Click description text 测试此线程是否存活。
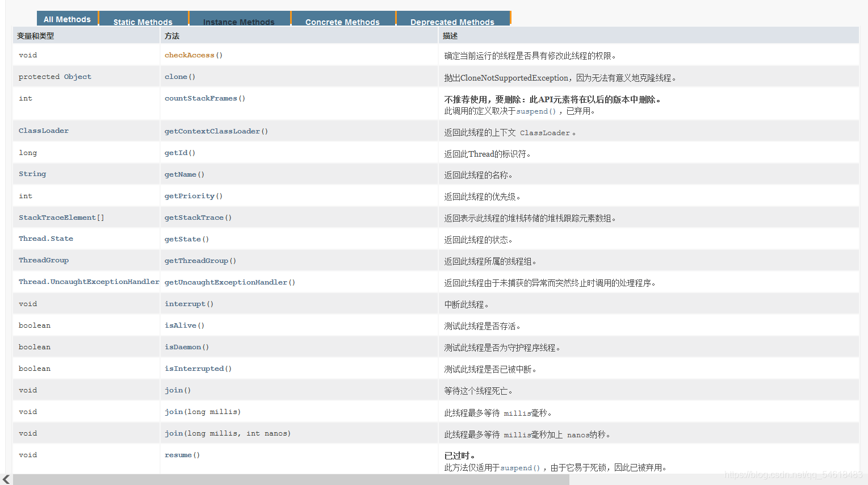The image size is (868, 485). pyautogui.click(x=483, y=326)
